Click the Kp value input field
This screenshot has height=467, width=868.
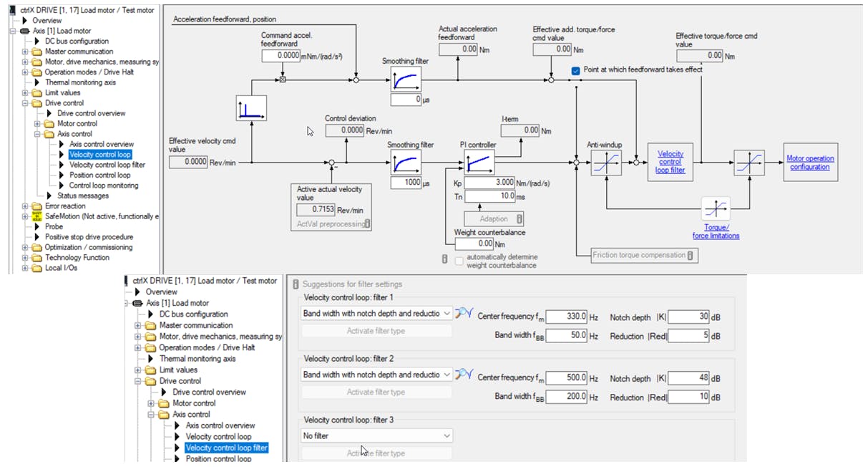[x=489, y=183]
